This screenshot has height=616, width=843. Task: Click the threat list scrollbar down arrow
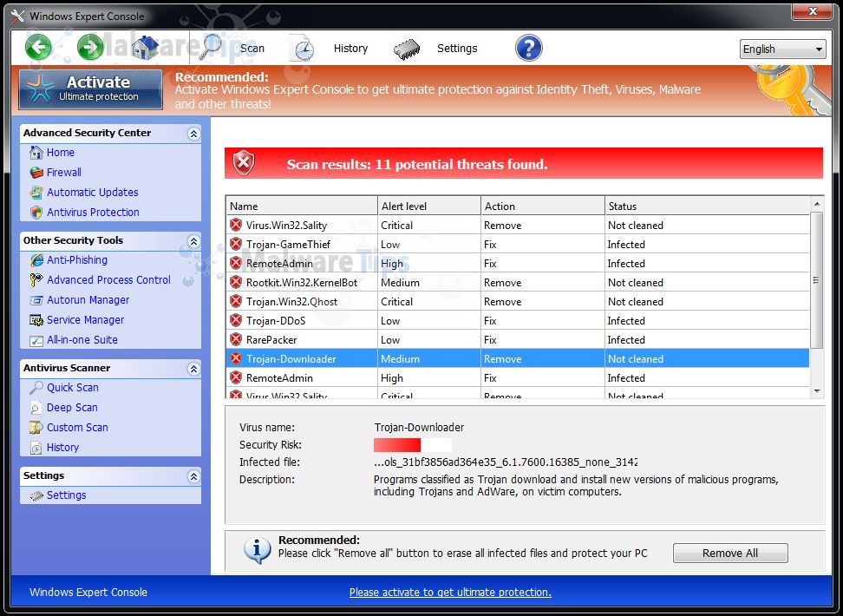coord(816,391)
